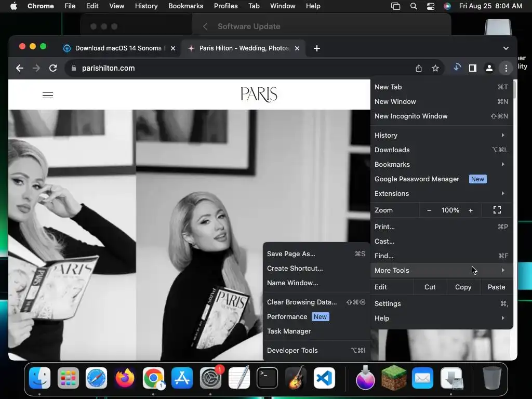
Task: Open the Apple menu
Action: [14, 6]
